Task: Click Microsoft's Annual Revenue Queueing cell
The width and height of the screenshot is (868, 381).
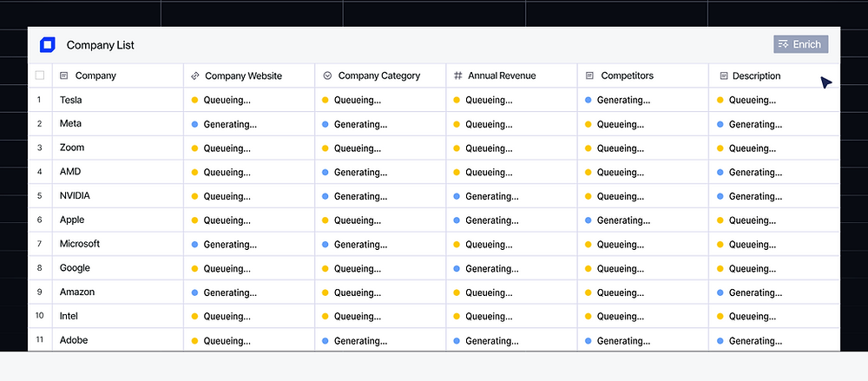Action: (x=511, y=244)
